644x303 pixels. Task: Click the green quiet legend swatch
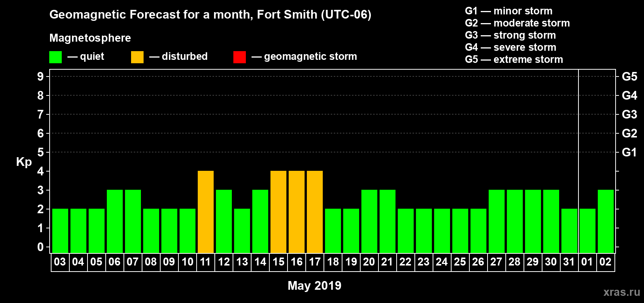click(x=55, y=57)
